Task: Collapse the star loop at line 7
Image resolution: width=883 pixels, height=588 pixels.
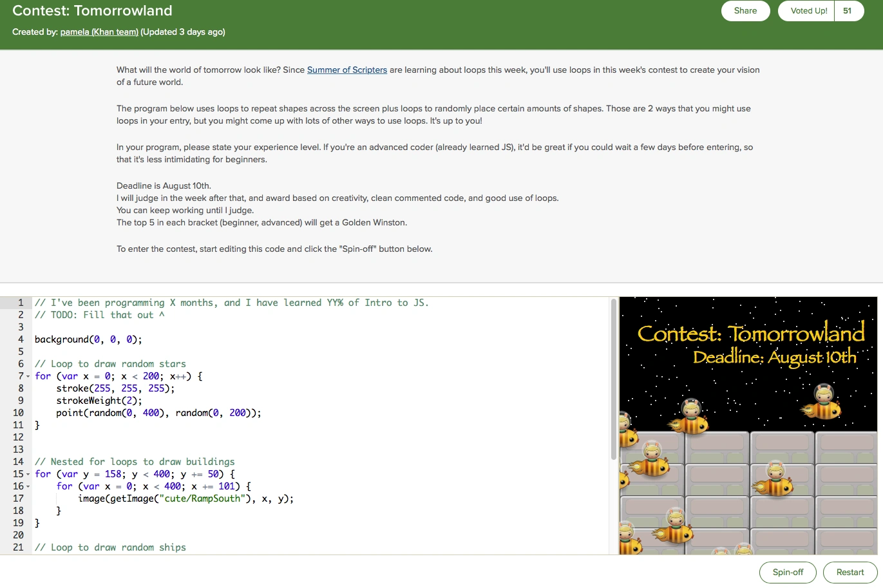Action: [x=28, y=376]
